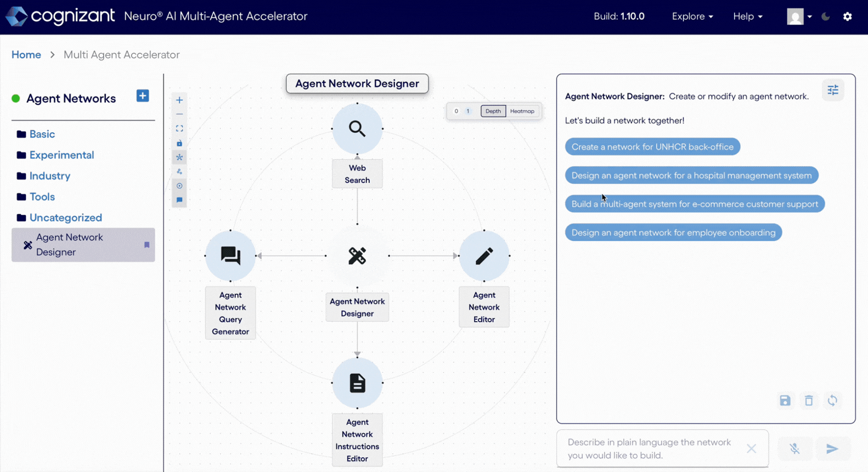Select the Agent Network Query Generator node

(230, 256)
